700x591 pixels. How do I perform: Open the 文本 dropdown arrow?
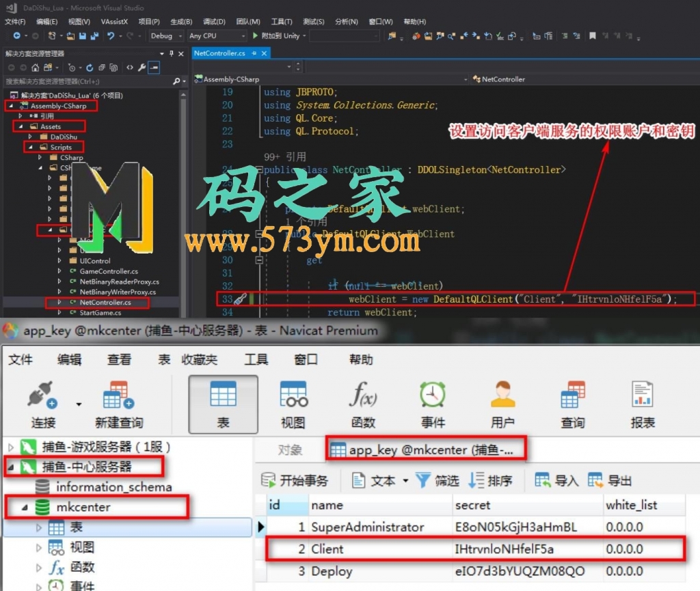405,480
